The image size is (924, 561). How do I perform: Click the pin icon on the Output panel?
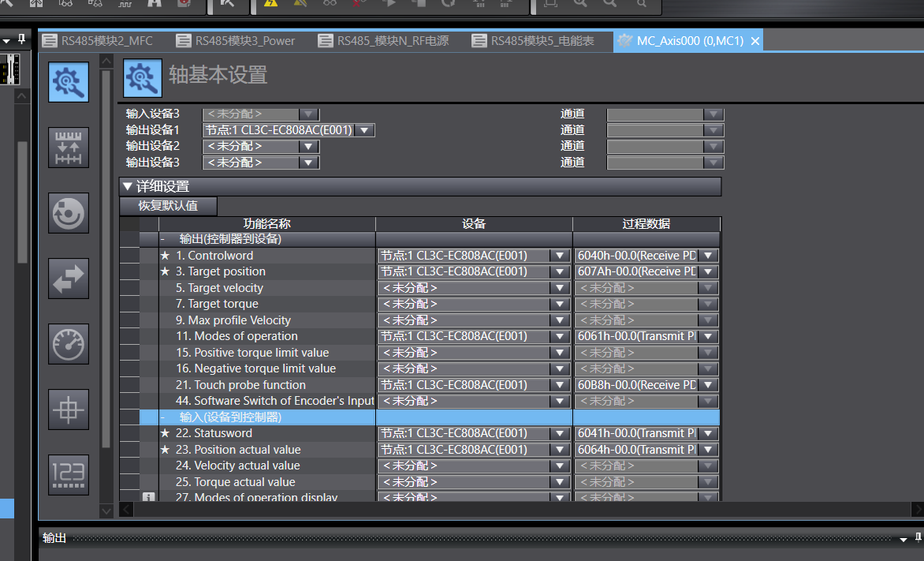(918, 537)
